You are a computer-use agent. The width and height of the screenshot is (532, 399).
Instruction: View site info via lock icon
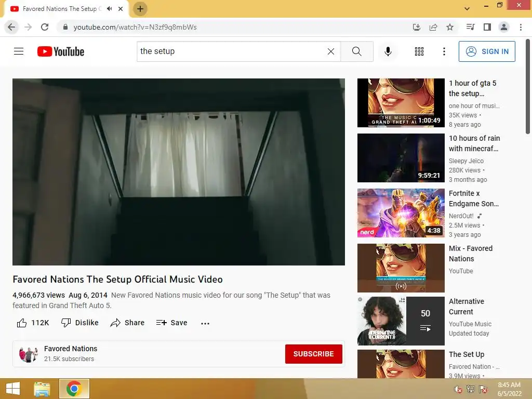(65, 27)
